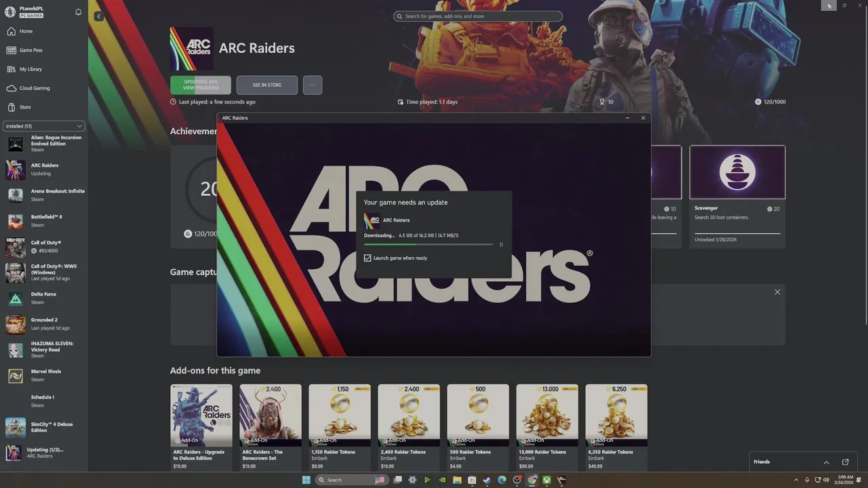868x488 pixels.
Task: Collapse the sidebar with the back arrow
Action: (x=98, y=16)
